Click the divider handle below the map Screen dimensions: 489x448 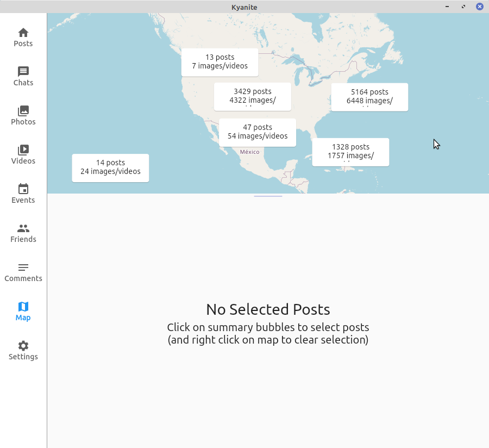pyautogui.click(x=268, y=196)
